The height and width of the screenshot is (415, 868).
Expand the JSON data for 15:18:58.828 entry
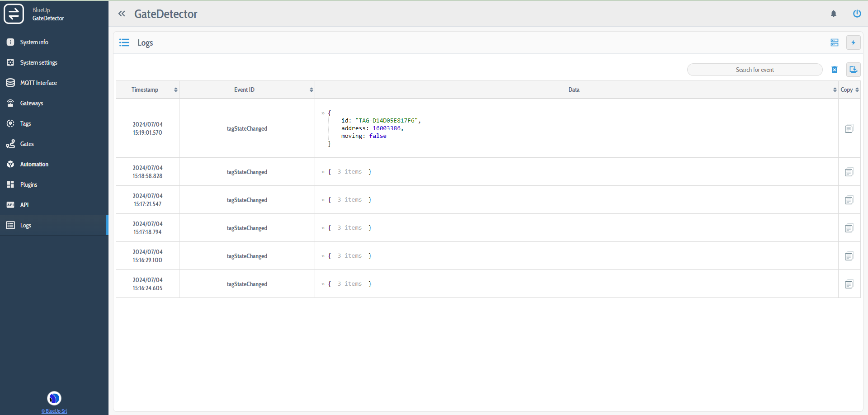(323, 172)
